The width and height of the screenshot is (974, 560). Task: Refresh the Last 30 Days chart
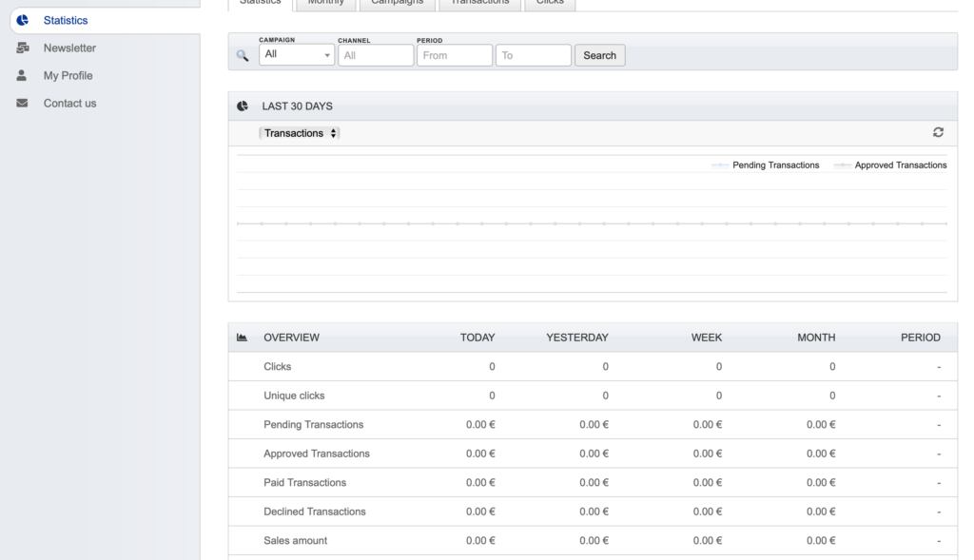(938, 133)
